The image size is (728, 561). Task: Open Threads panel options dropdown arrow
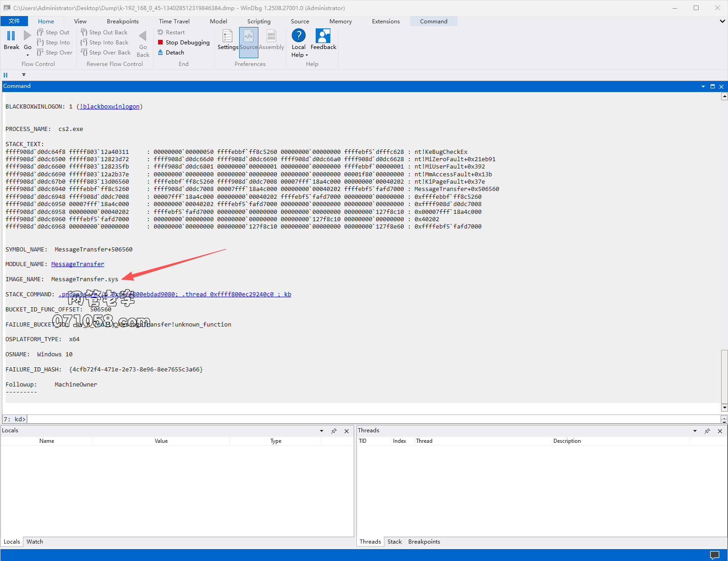point(695,431)
